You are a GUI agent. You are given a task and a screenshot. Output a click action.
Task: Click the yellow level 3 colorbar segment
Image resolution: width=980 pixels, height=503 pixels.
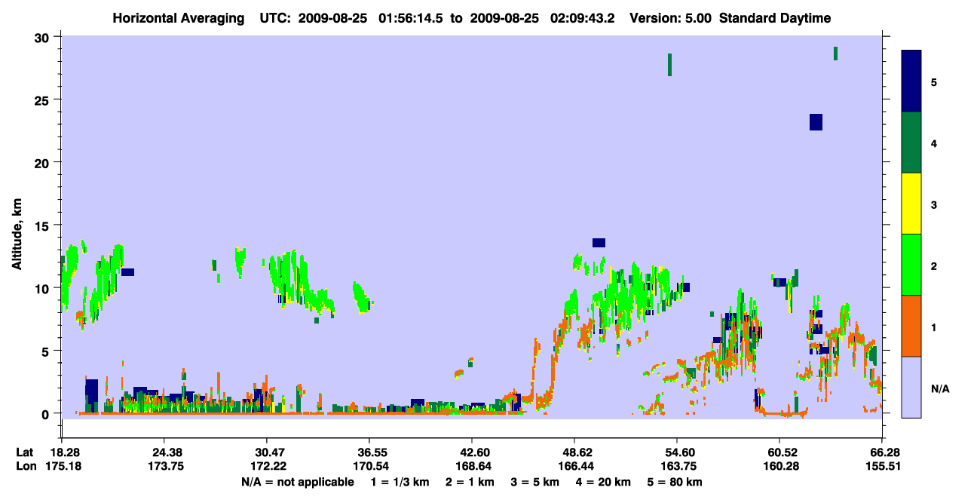click(x=911, y=204)
